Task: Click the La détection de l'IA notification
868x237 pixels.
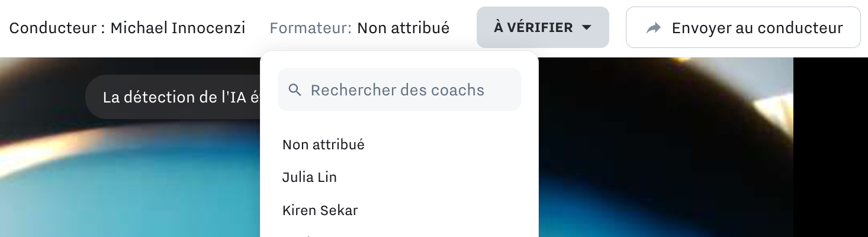Action: click(x=173, y=97)
